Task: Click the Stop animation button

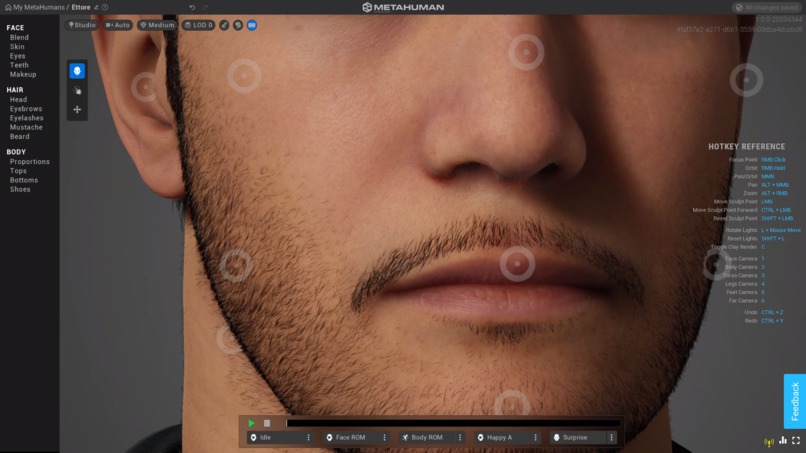Action: tap(267, 423)
